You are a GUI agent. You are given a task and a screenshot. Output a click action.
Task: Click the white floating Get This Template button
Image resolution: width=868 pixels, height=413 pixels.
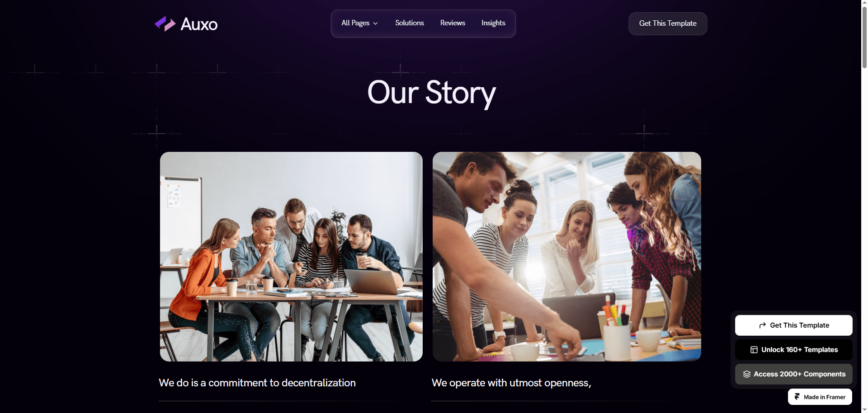click(794, 325)
